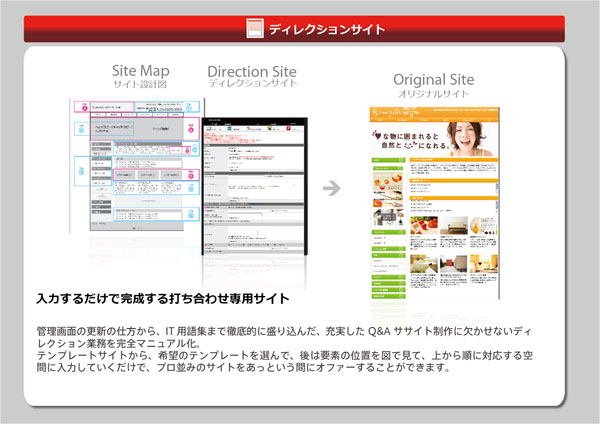The height and width of the screenshot is (424, 600).
Task: Click the オリジナルサイト subtitle
Action: tap(434, 94)
